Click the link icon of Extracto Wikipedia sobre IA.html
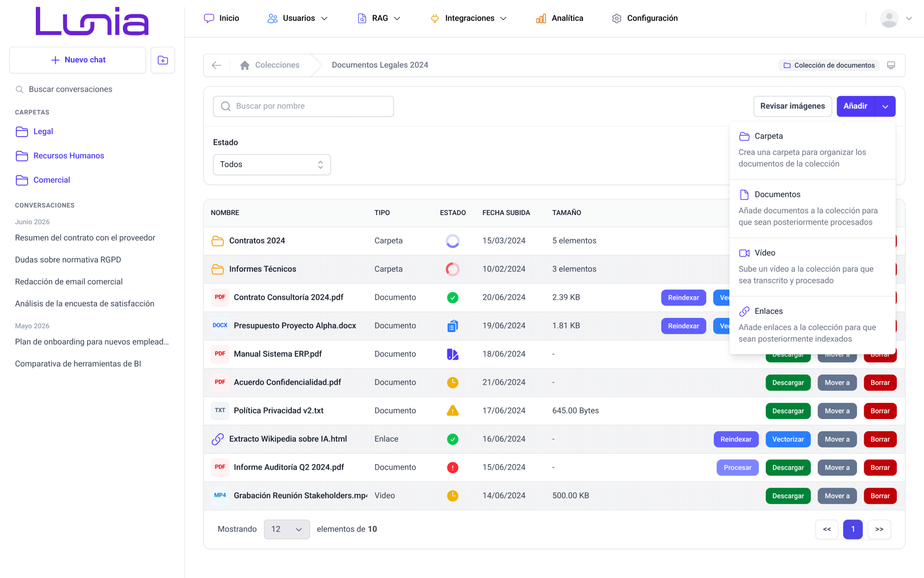This screenshot has height=578, width=924. coord(218,439)
